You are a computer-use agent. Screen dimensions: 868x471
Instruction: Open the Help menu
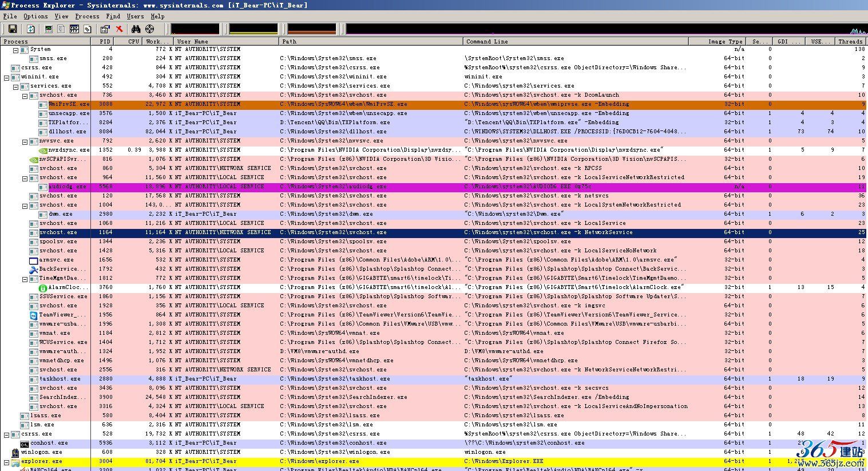[157, 16]
